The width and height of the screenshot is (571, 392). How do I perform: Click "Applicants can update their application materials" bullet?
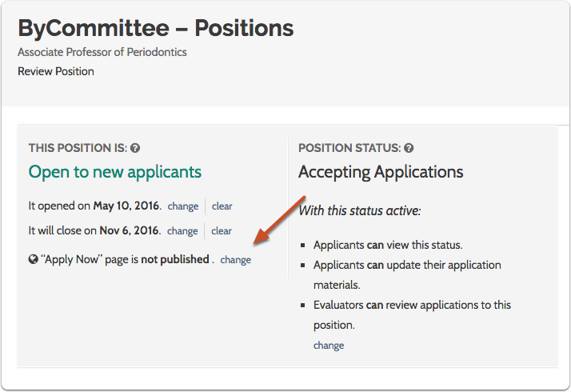pos(407,275)
